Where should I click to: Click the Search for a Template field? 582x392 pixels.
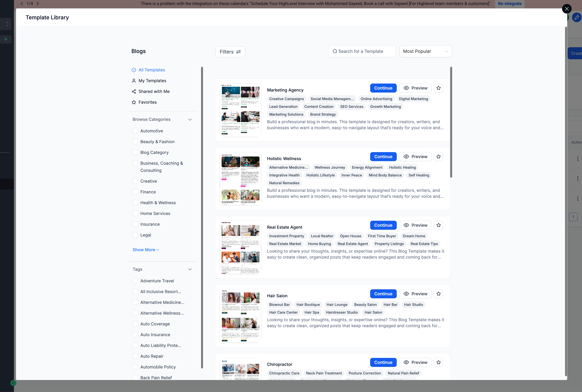[362, 51]
